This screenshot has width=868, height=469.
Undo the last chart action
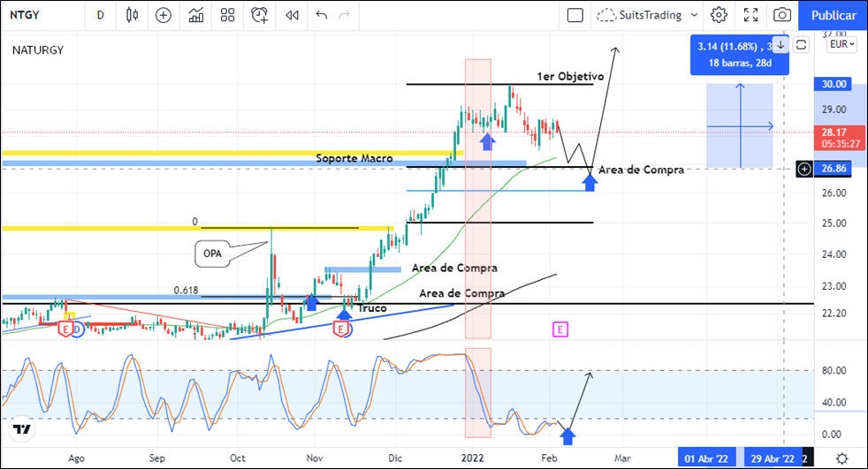[321, 15]
